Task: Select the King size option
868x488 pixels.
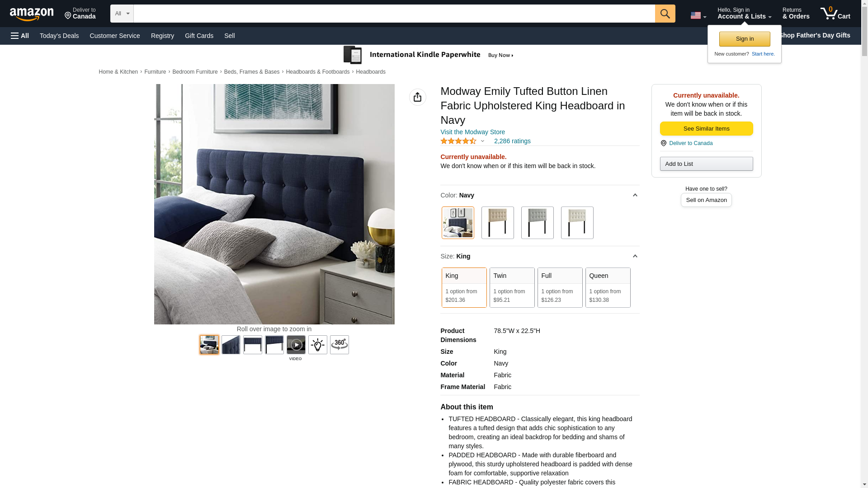Action: pos(464,287)
